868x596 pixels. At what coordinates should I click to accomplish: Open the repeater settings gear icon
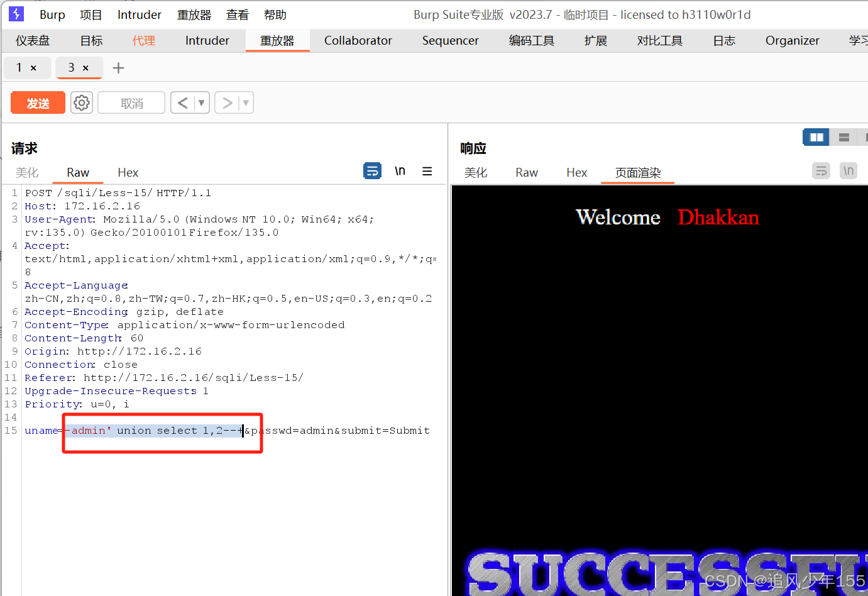(82, 102)
